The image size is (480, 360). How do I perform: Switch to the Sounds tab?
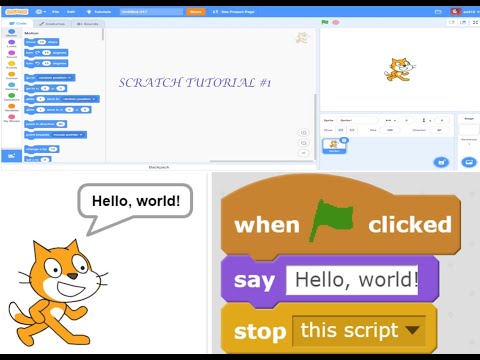tap(87, 24)
